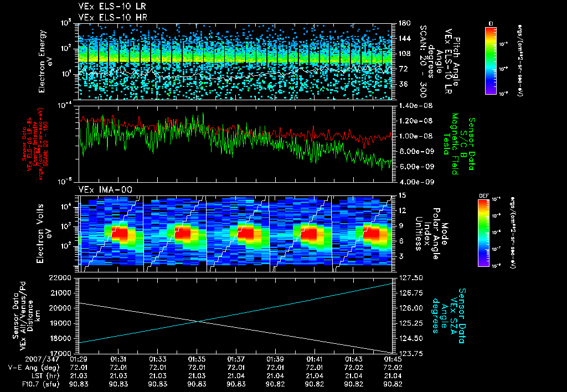Image resolution: width=567 pixels, height=392 pixels.
Task: Click the 01:31 time tick label
Action: click(118, 359)
